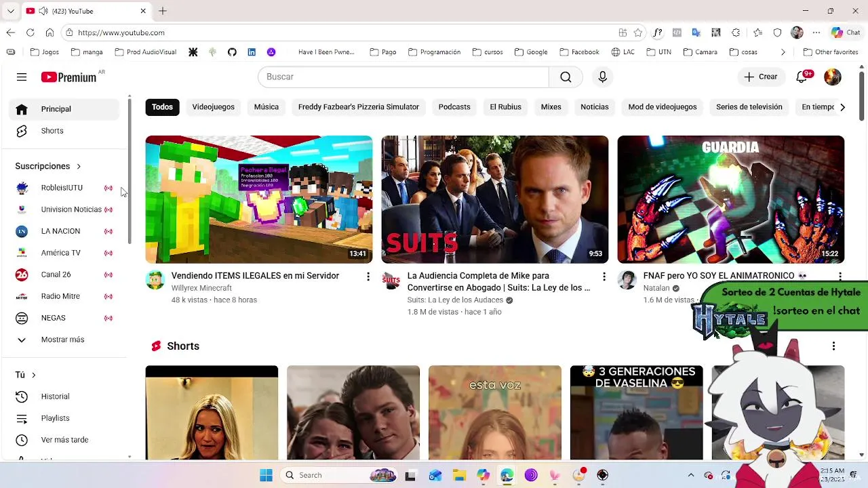
Task: Expand the Suscripciones section chevron
Action: tap(79, 167)
